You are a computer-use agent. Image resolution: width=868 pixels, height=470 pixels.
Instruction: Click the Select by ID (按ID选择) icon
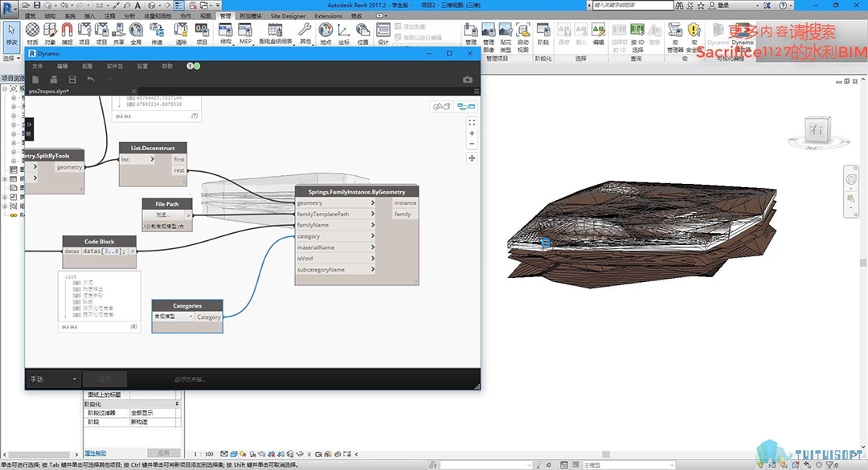tap(637, 32)
